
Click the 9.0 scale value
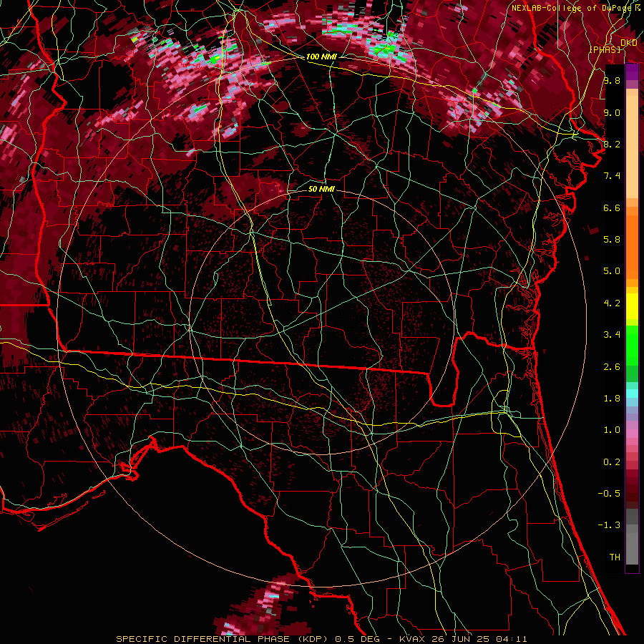(612, 112)
